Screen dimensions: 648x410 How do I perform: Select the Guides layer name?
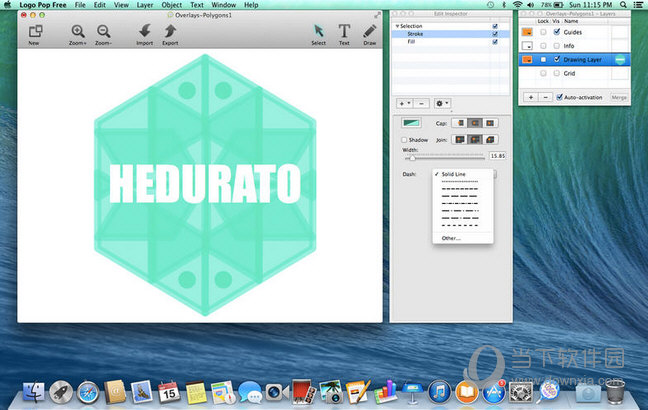click(573, 32)
